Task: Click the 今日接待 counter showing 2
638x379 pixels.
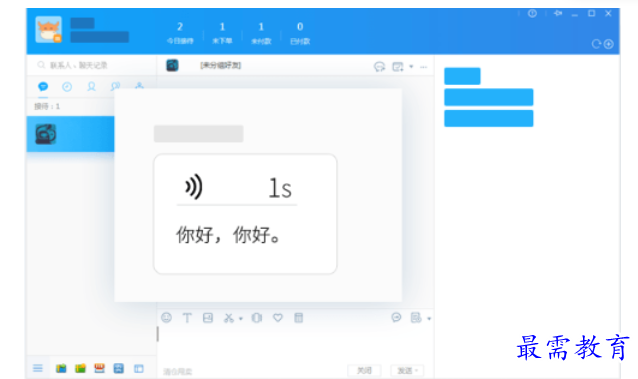Action: click(x=180, y=33)
